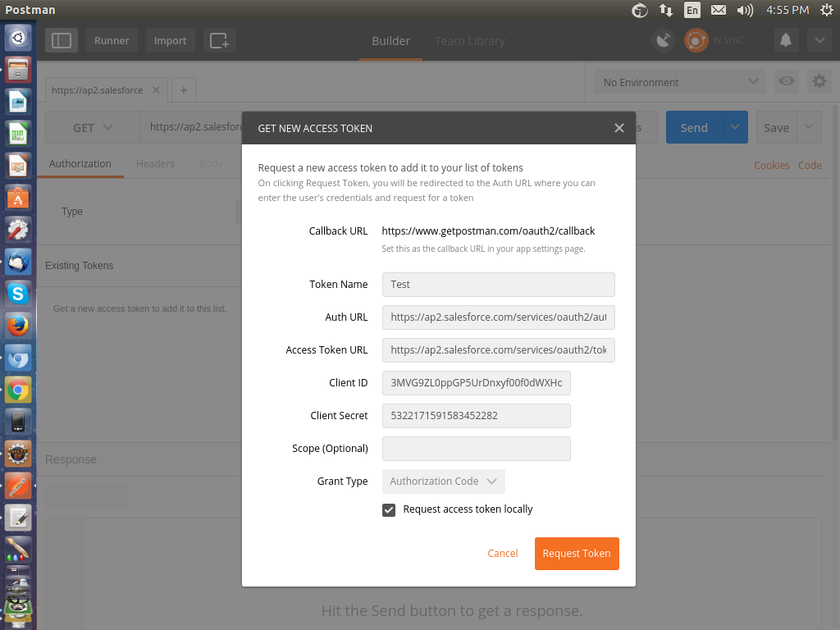
Task: Open the mail indicator in top panel
Action: click(x=719, y=10)
